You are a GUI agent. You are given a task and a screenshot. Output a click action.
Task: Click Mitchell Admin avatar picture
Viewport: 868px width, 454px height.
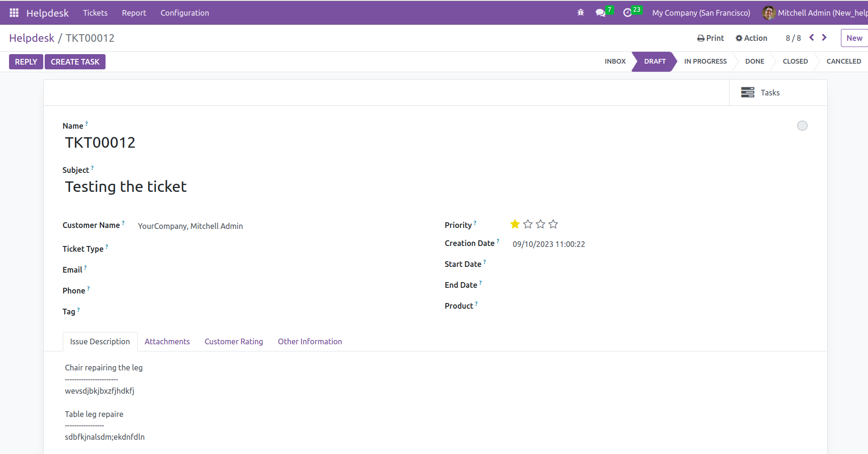pos(769,13)
